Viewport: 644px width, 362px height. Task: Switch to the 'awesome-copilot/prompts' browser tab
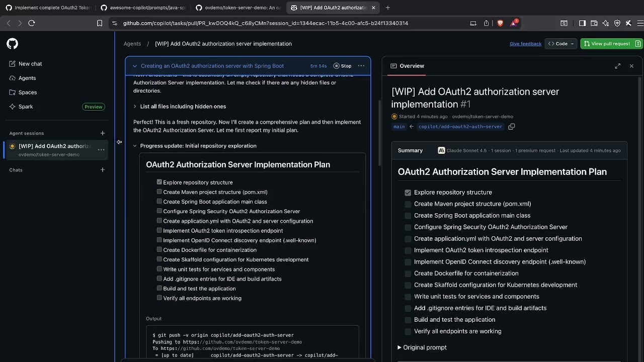(143, 8)
